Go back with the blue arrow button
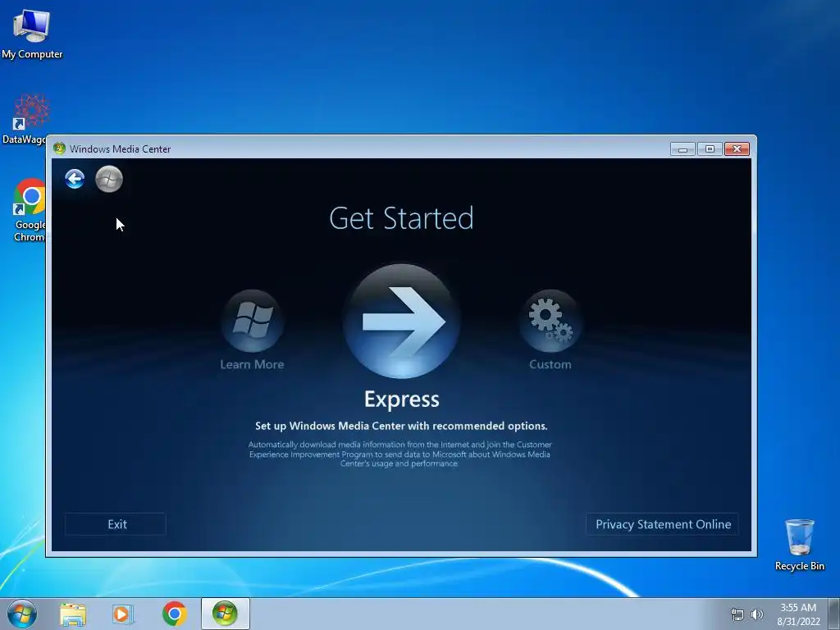The width and height of the screenshot is (840, 630). point(75,179)
